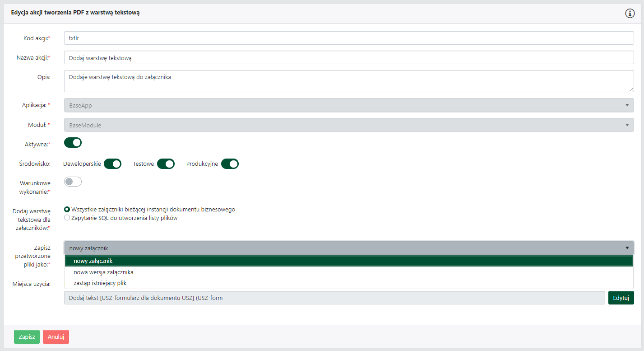The image size is (644, 351).
Task: Turn off the Testowe environment toggle
Action: pyautogui.click(x=166, y=164)
